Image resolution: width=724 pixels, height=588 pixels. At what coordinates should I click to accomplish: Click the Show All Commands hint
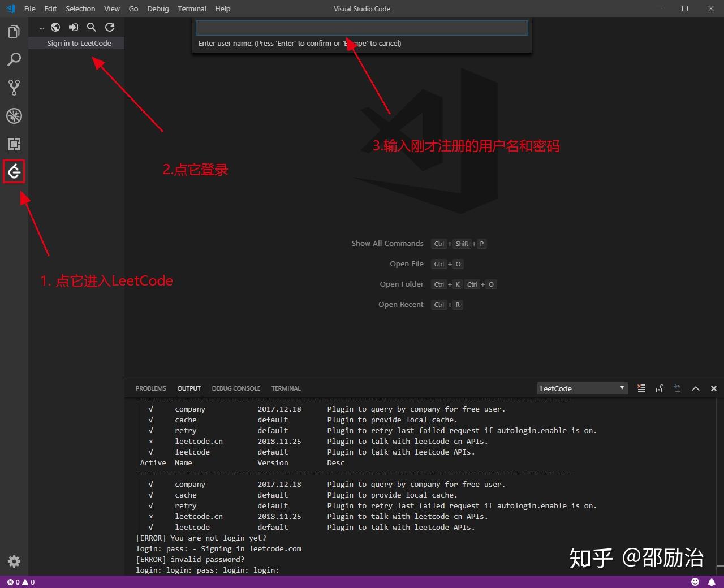(387, 243)
